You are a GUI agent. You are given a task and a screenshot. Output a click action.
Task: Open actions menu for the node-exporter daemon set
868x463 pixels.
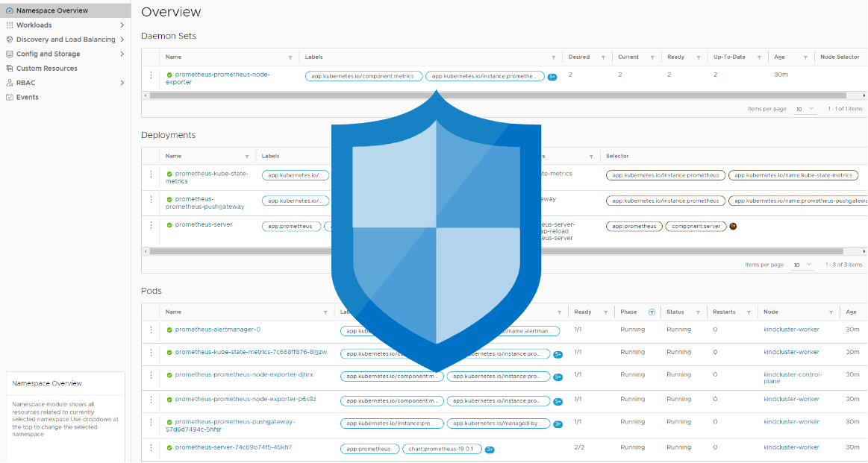(151, 75)
